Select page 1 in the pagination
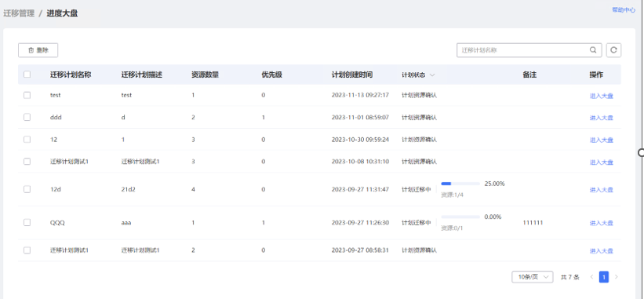644x299 pixels. click(x=604, y=277)
